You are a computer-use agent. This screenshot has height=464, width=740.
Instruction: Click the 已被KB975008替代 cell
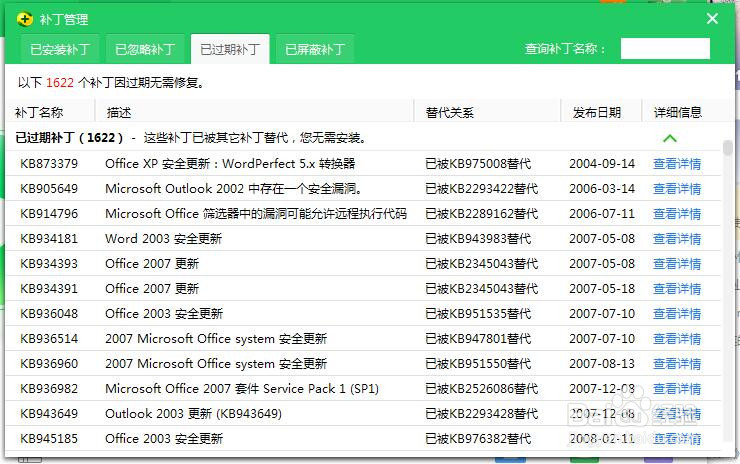478,164
